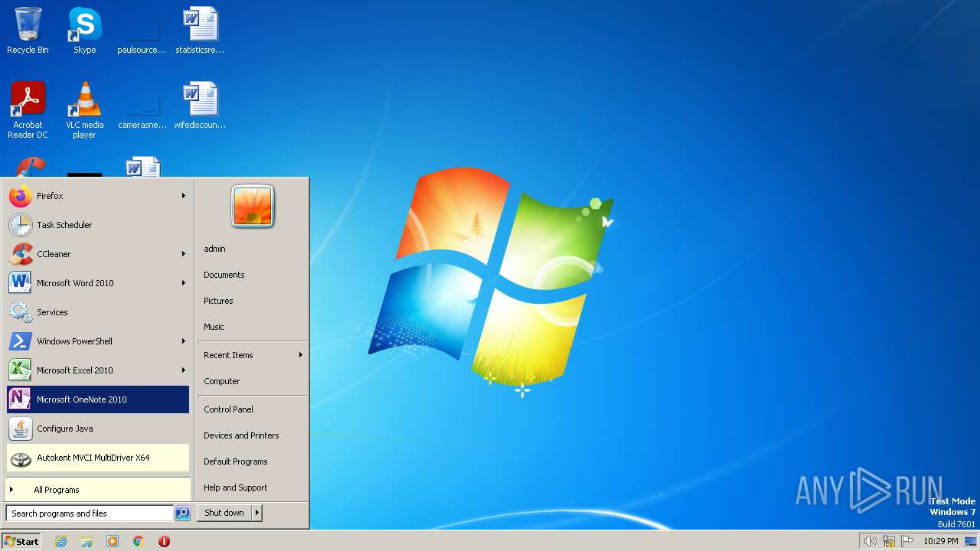Select Acrobat Reader DC desktop icon
The height and width of the screenshot is (551, 980).
28,110
